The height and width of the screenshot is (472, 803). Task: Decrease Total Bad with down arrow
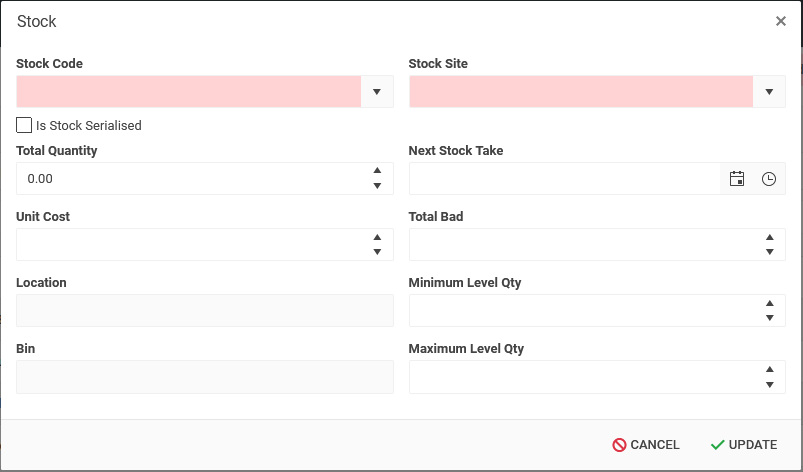[769, 252]
